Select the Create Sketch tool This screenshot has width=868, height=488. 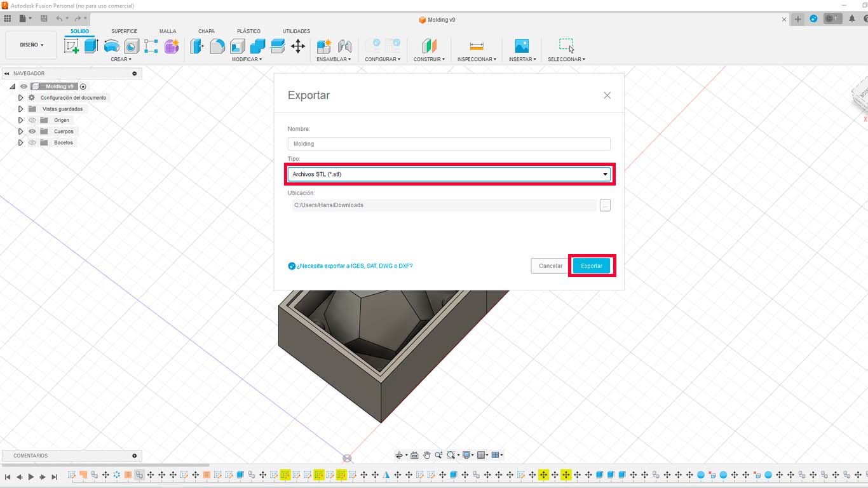tap(71, 46)
